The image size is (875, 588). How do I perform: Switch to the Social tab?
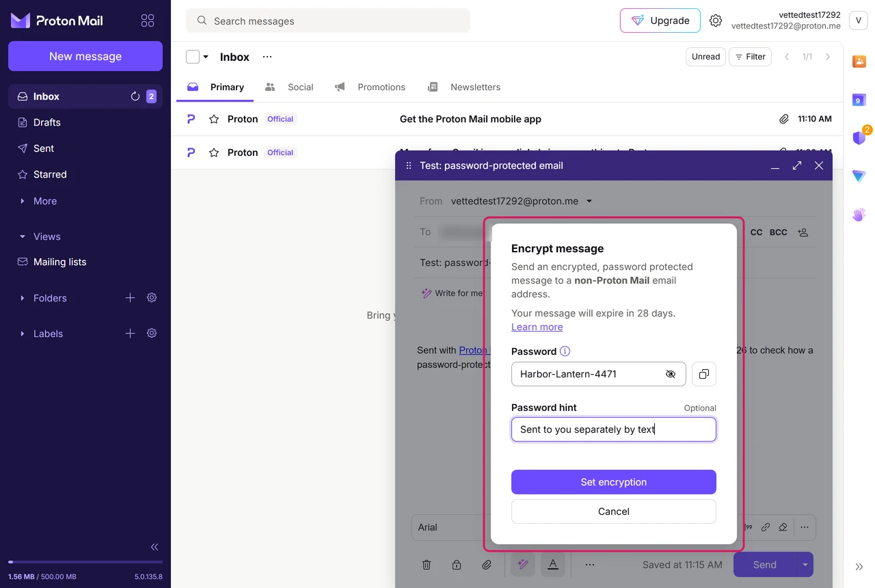click(x=289, y=87)
